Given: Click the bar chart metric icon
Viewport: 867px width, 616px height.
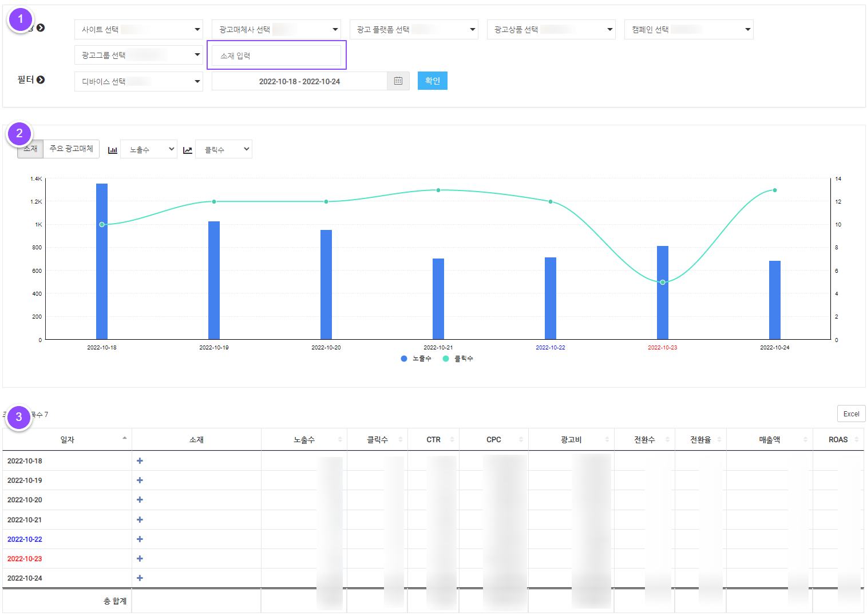Looking at the screenshot, I should click(x=113, y=150).
